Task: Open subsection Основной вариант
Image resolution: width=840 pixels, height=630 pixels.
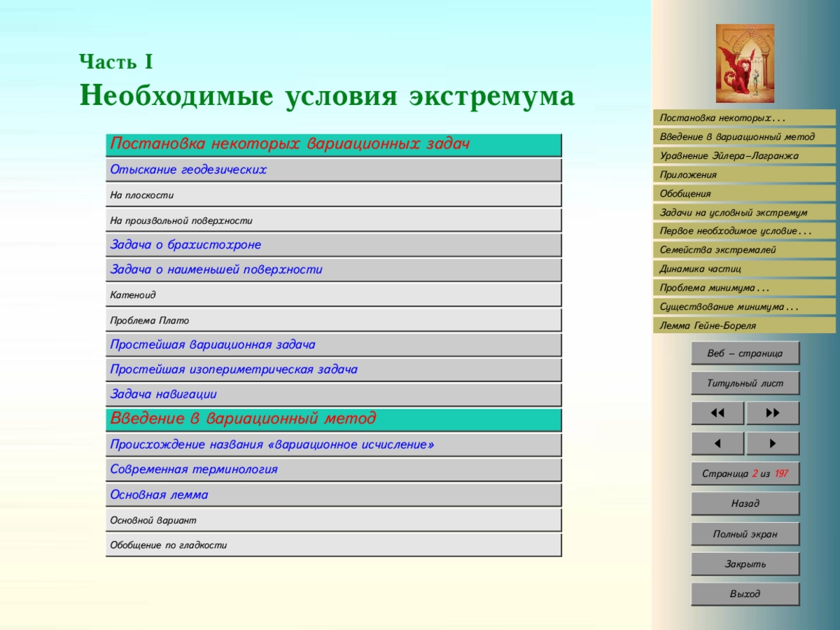Action: tap(334, 520)
